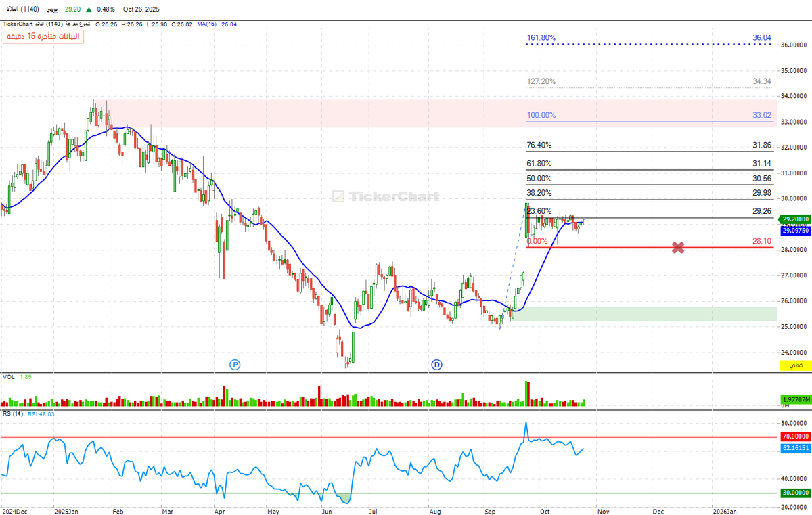This screenshot has width=812, height=515.
Task: Click the MA(16) indicator label
Action: tap(206, 24)
